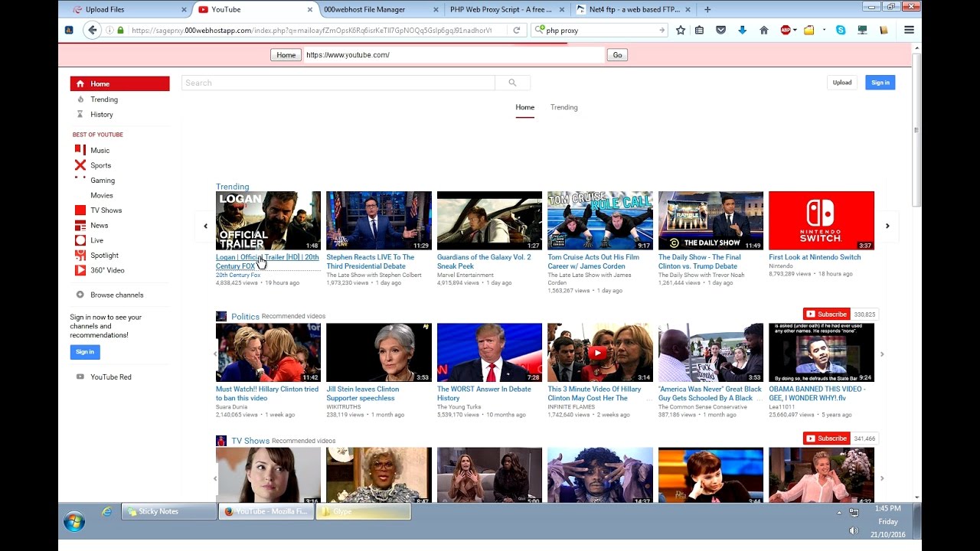Open Adblock Plus dropdown arrow
The width and height of the screenshot is (980, 551).
pyautogui.click(x=795, y=31)
